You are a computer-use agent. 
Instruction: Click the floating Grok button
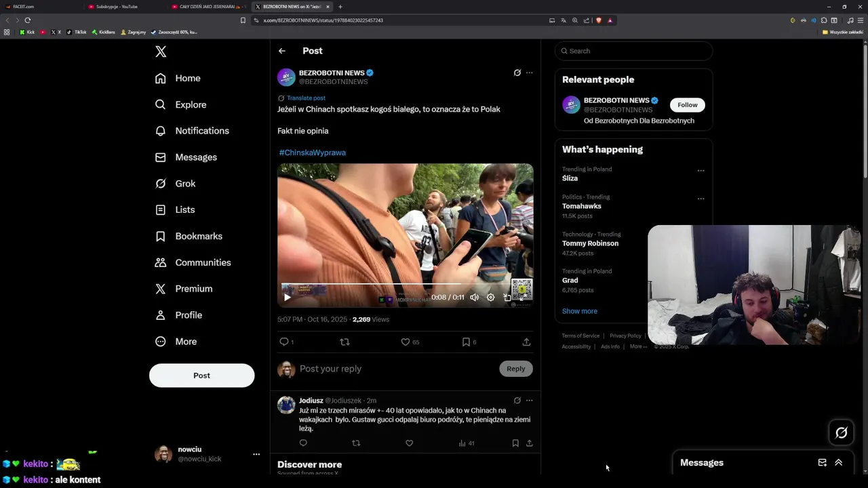click(842, 432)
